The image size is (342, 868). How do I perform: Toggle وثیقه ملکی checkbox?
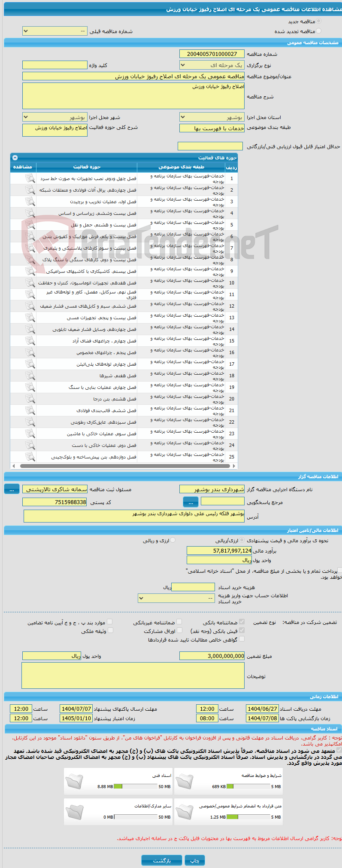point(110,630)
